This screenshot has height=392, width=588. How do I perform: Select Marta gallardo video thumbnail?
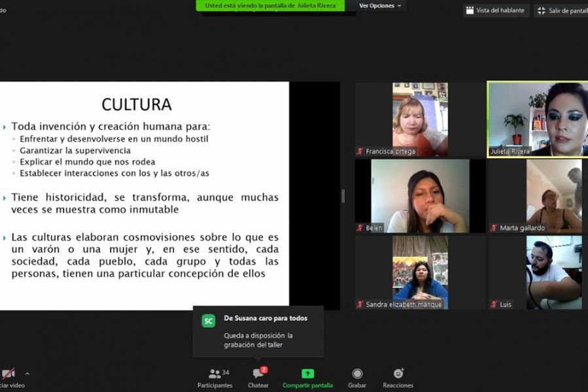(538, 196)
